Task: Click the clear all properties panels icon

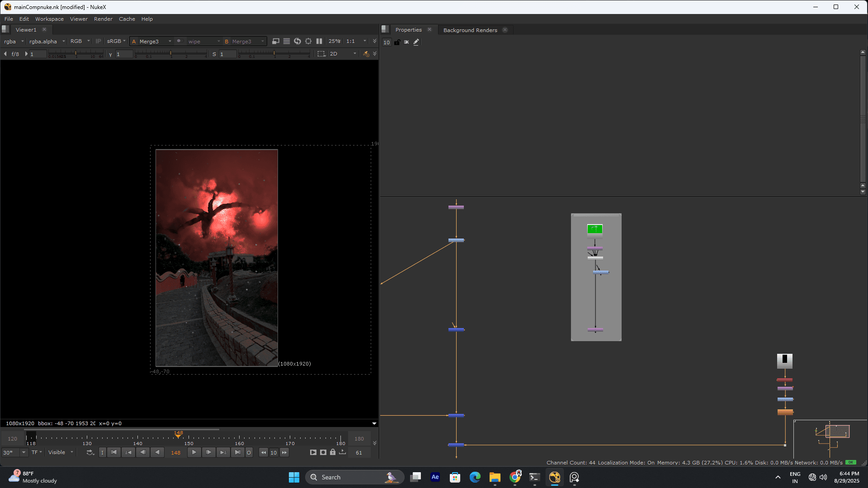Action: (x=406, y=42)
